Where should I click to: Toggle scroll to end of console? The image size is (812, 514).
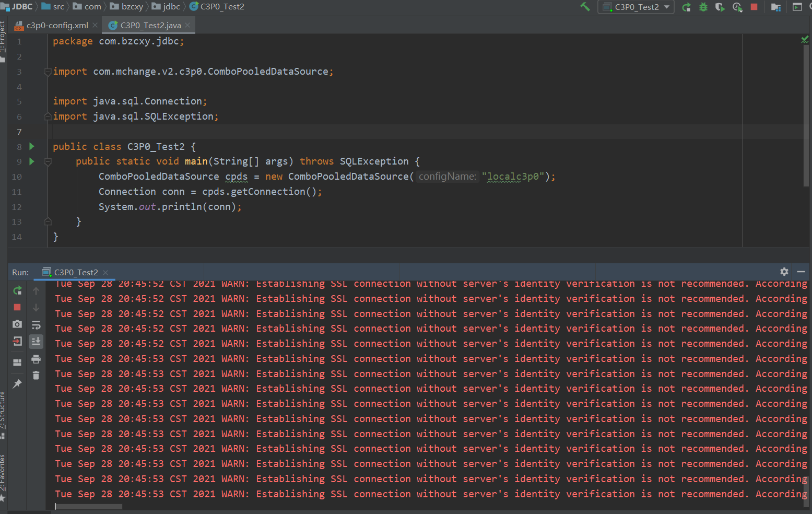point(36,341)
